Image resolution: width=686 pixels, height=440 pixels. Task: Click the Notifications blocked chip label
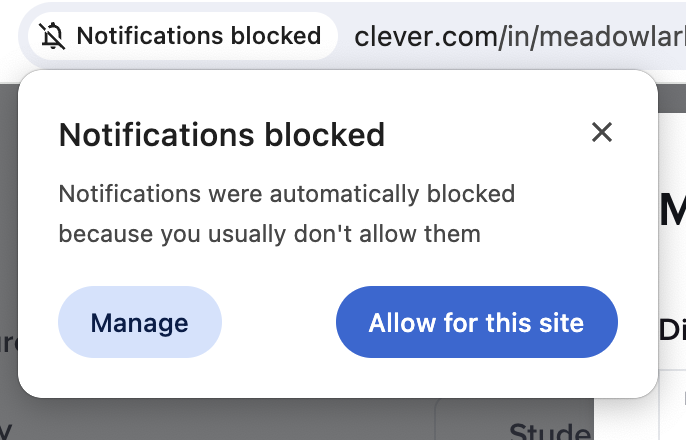point(198,37)
